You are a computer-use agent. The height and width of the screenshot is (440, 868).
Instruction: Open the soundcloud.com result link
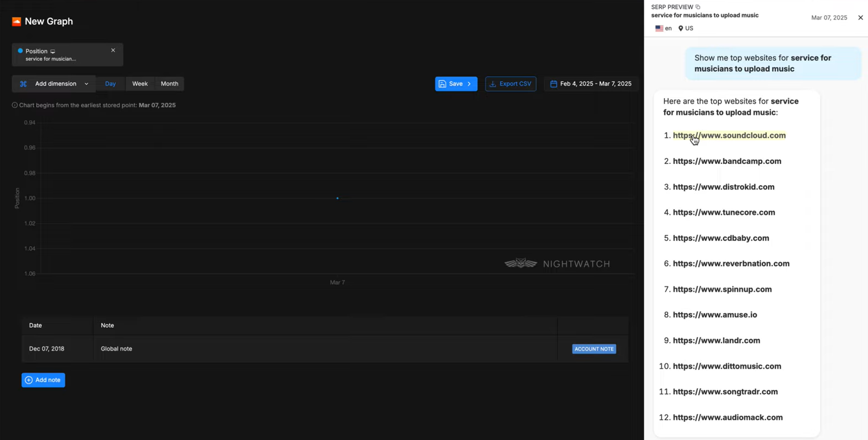point(729,136)
